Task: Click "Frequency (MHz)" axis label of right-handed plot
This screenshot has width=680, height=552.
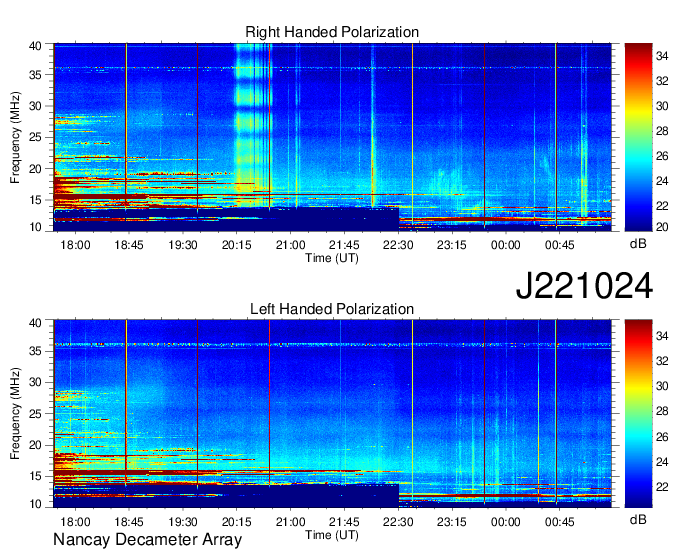Action: pyautogui.click(x=15, y=137)
